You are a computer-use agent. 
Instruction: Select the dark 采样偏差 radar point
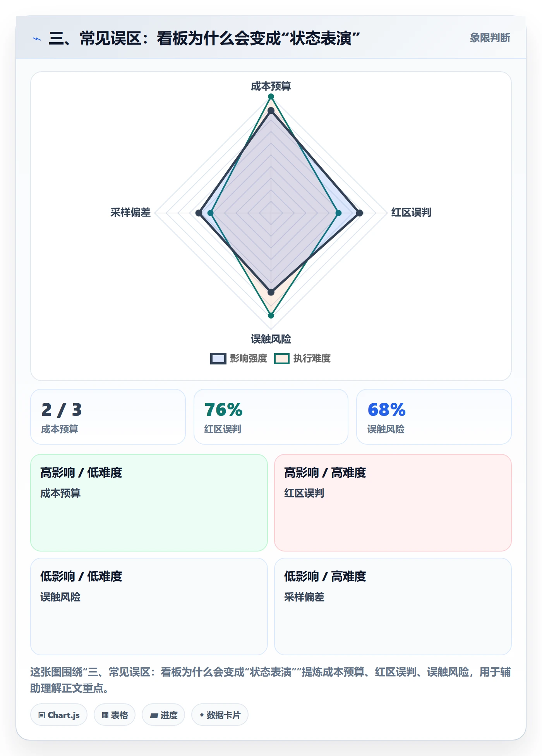pos(199,213)
